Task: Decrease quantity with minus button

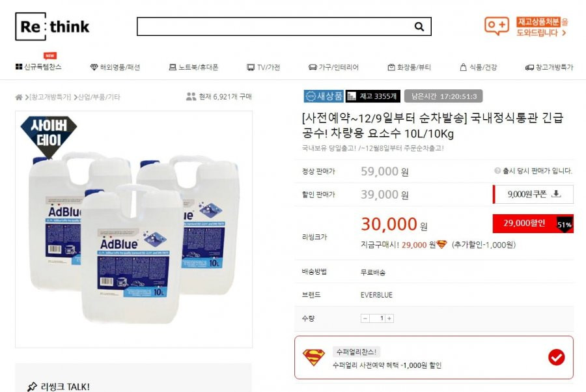Action: 365,318
